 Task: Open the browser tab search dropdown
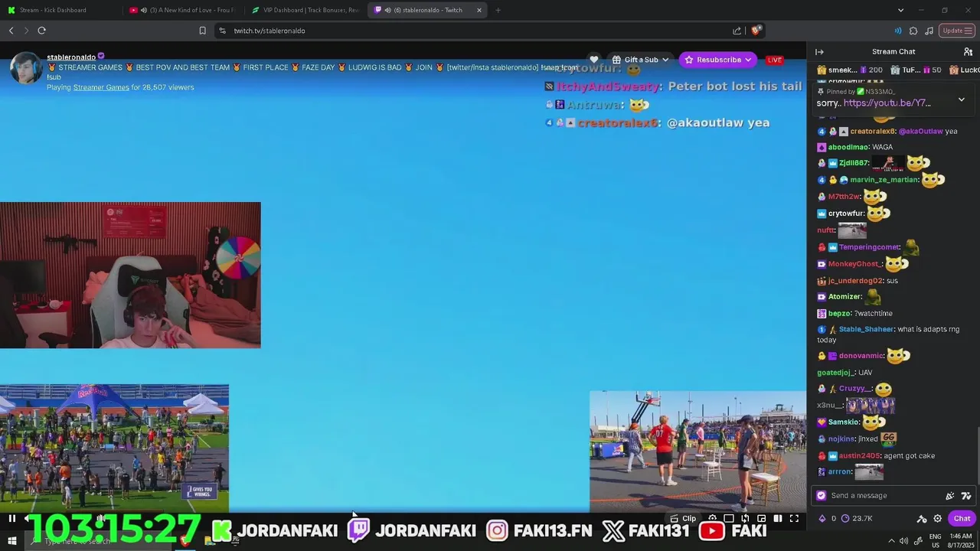click(x=900, y=10)
